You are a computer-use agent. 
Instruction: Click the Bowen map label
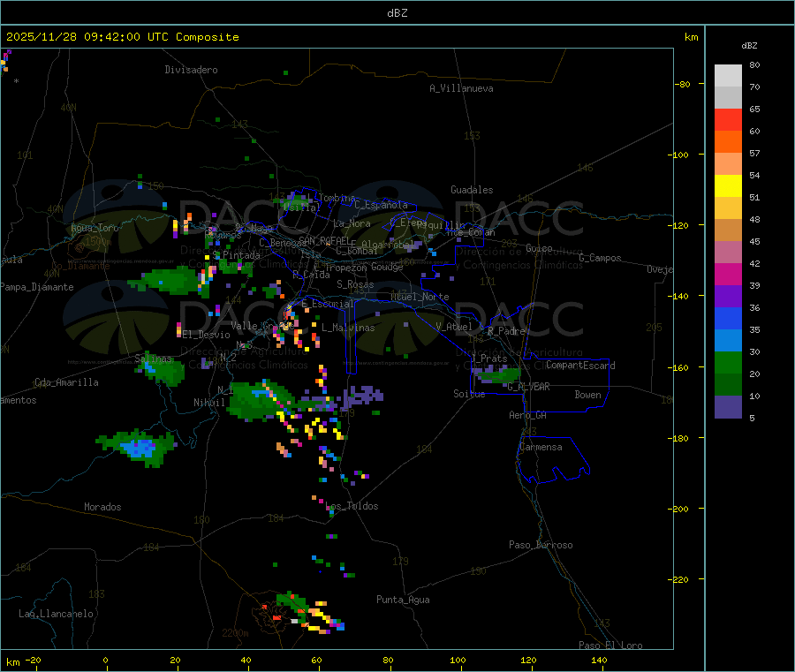588,395
